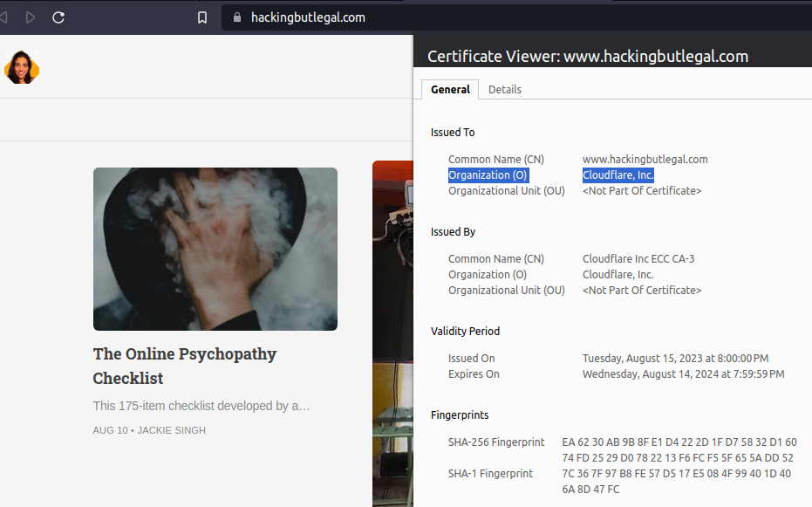The height and width of the screenshot is (507, 812).
Task: Click the padlock icon in the address bar
Action: [x=237, y=17]
